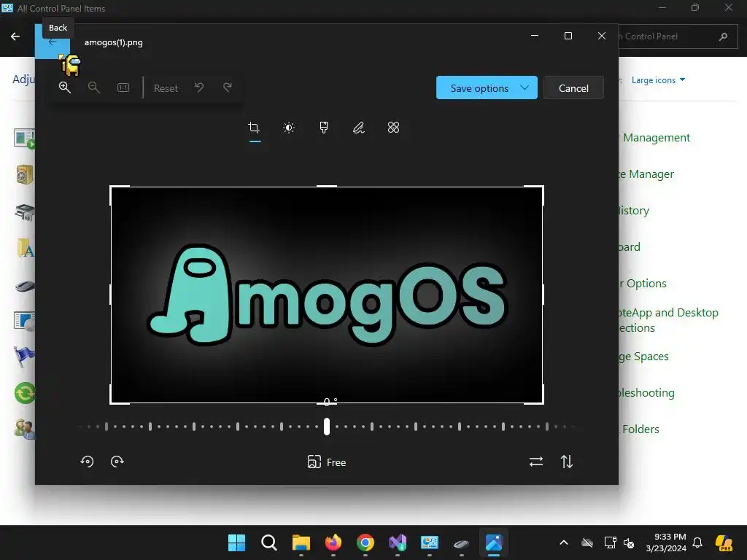The height and width of the screenshot is (560, 747).
Task: Open the Markup pen tool
Action: [358, 128]
